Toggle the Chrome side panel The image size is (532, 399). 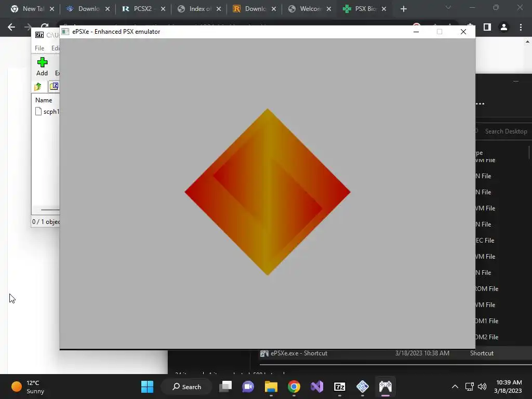click(487, 27)
